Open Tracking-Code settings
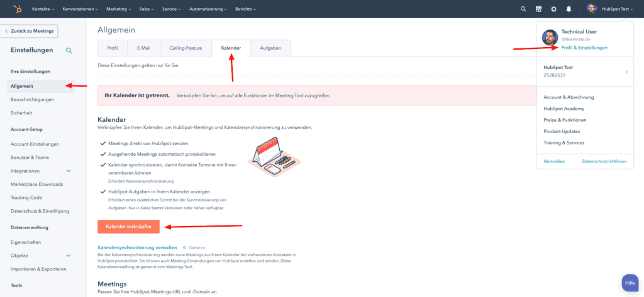This screenshot has height=297, width=644. (x=26, y=198)
